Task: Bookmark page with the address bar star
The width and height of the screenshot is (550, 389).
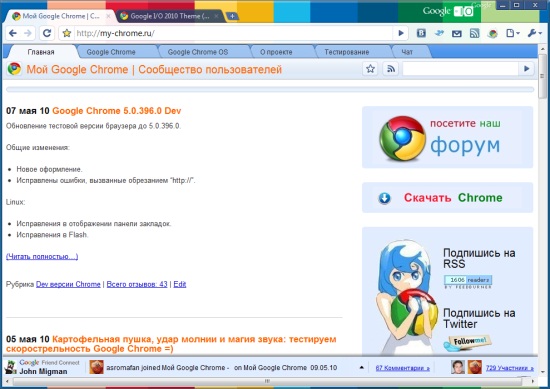Action: (67, 33)
